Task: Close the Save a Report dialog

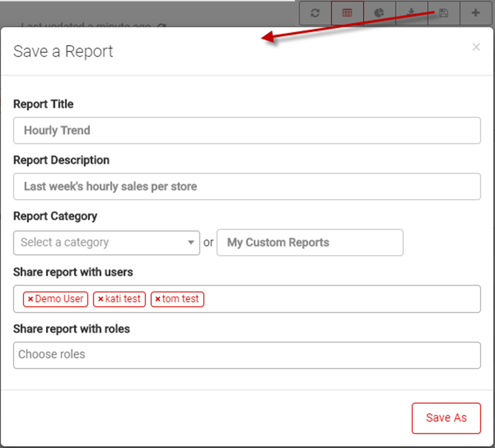Action: pos(476,47)
